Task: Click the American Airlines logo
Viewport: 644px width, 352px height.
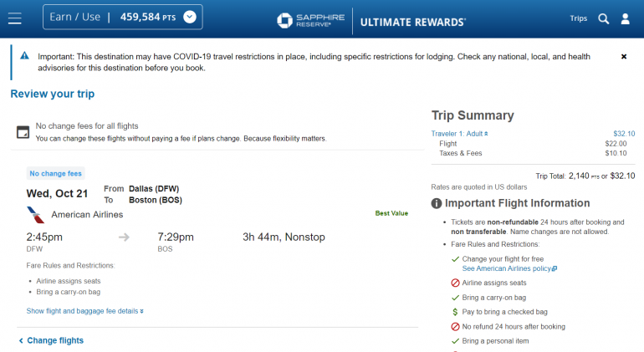Action: point(35,215)
